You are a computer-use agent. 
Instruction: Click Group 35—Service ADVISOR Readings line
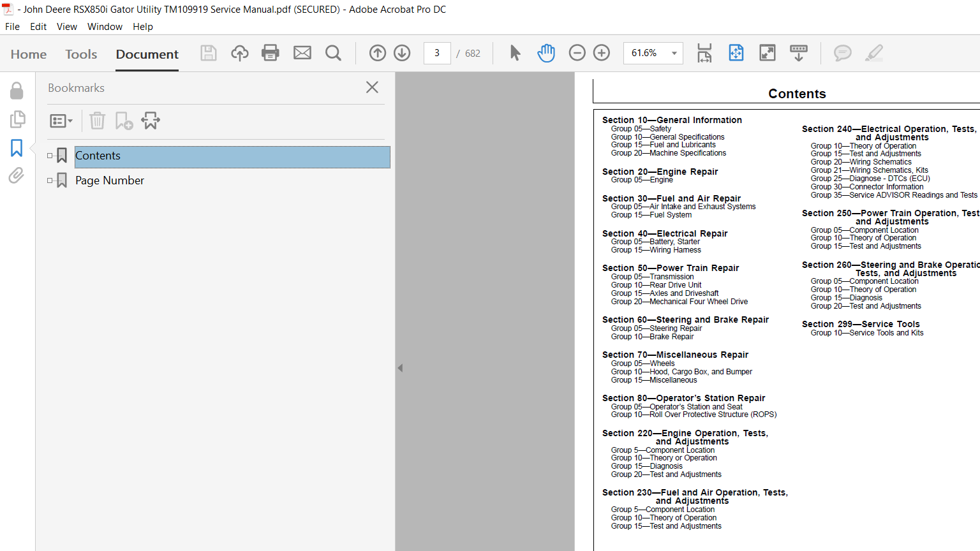click(894, 195)
